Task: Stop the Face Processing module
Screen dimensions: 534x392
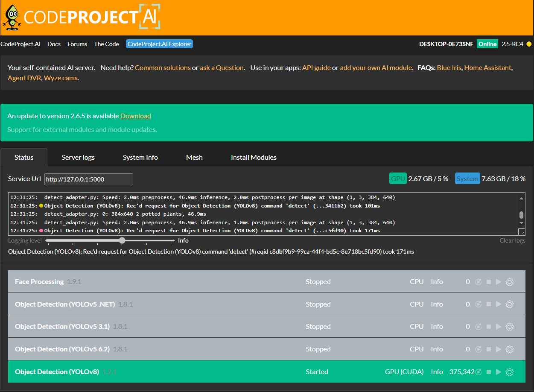Action: click(489, 282)
